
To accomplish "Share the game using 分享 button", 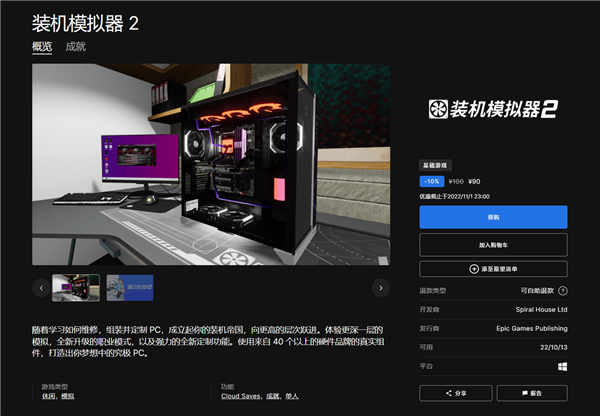I will (x=454, y=393).
